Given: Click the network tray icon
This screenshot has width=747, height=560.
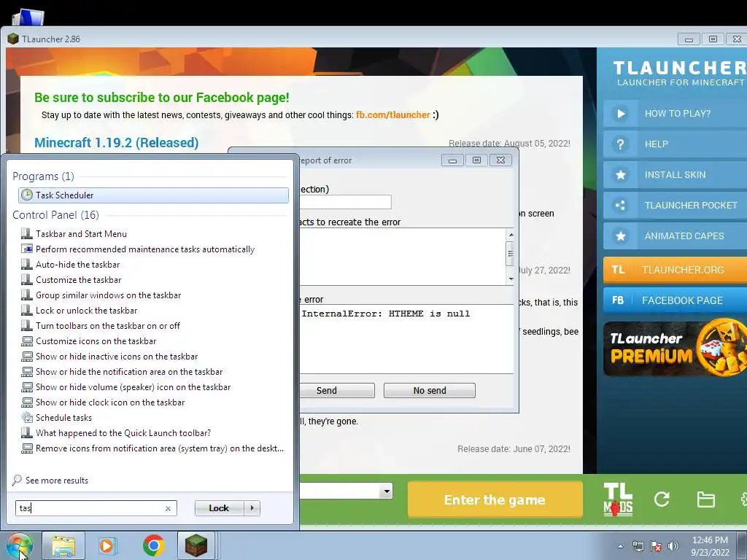Looking at the screenshot, I should (638, 546).
